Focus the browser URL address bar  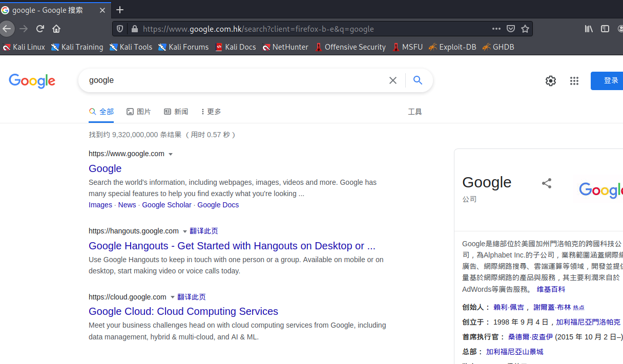[313, 29]
